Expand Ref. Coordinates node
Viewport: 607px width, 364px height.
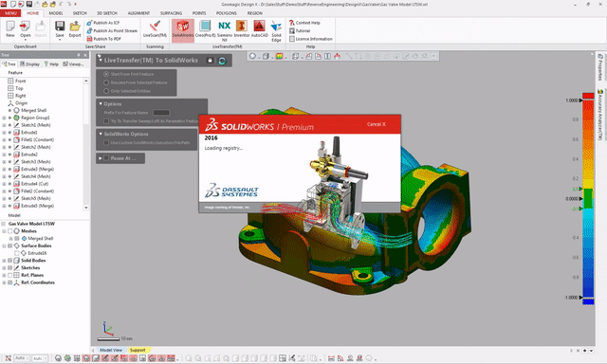coord(4,282)
